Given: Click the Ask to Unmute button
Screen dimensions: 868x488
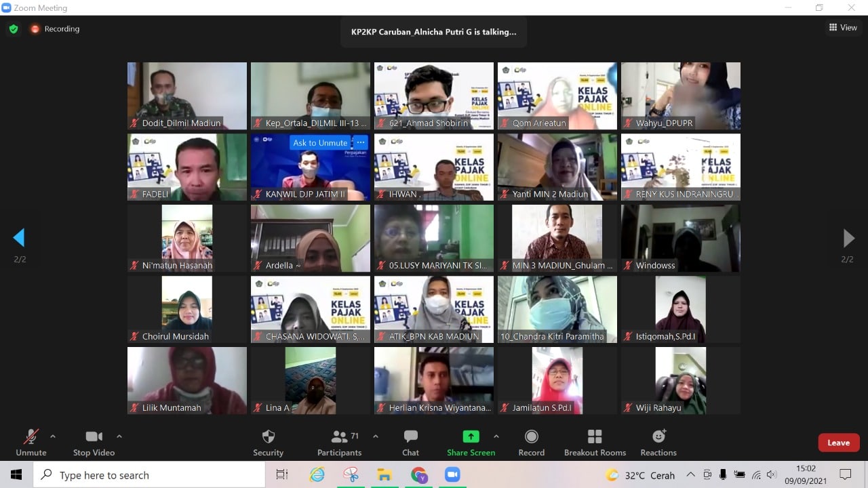Looking at the screenshot, I should coord(320,143).
